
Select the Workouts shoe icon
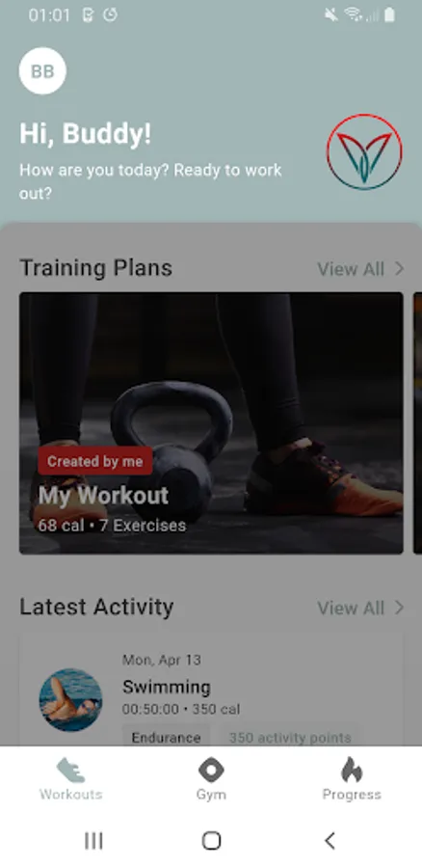[x=70, y=770]
